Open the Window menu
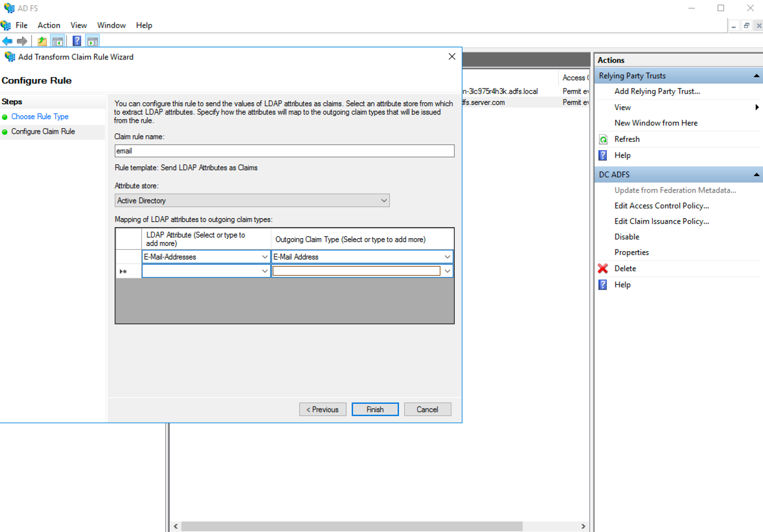The height and width of the screenshot is (532, 763). 111,25
